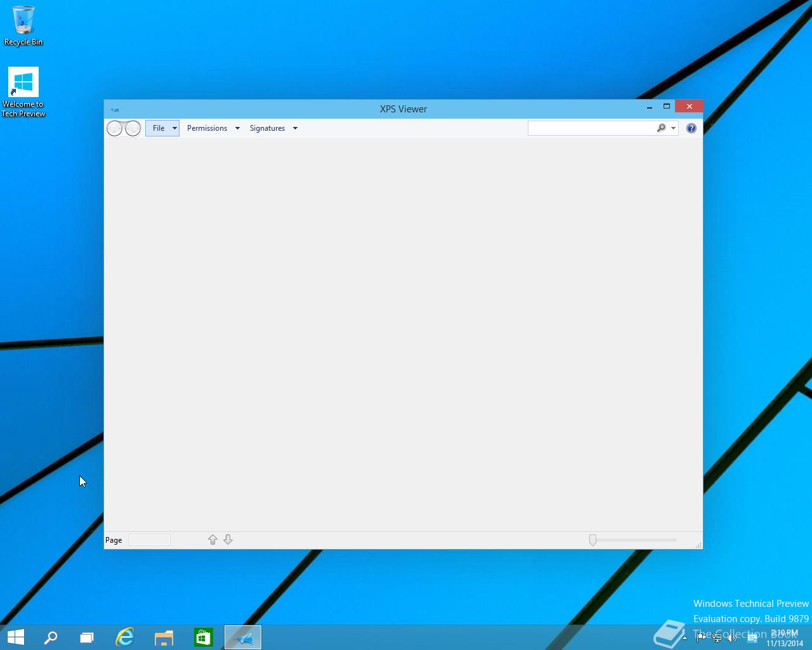The height and width of the screenshot is (650, 812).
Task: Click XPS Viewer taskbar button
Action: pyautogui.click(x=243, y=637)
